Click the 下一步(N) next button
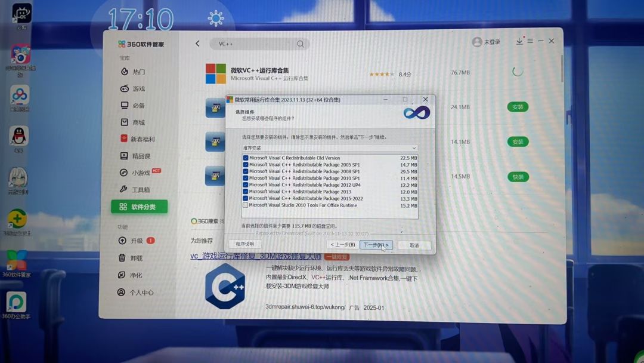Viewport: 644px width, 363px height. point(376,245)
